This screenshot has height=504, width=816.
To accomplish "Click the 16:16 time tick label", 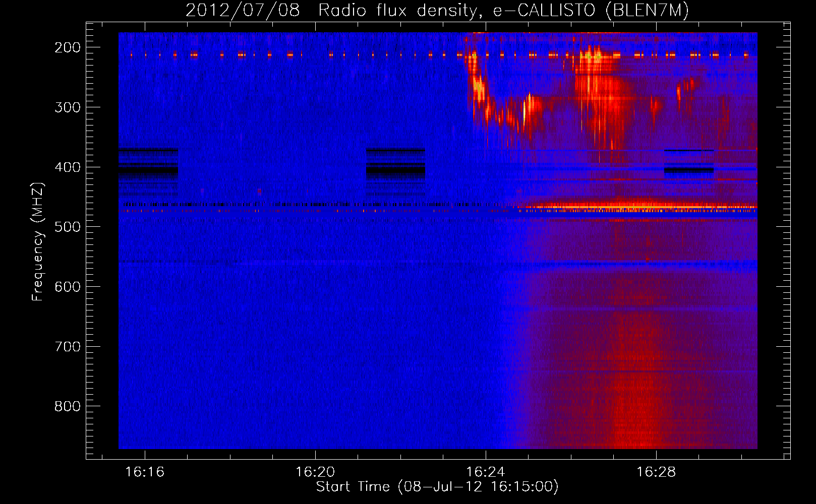I will click(x=145, y=472).
